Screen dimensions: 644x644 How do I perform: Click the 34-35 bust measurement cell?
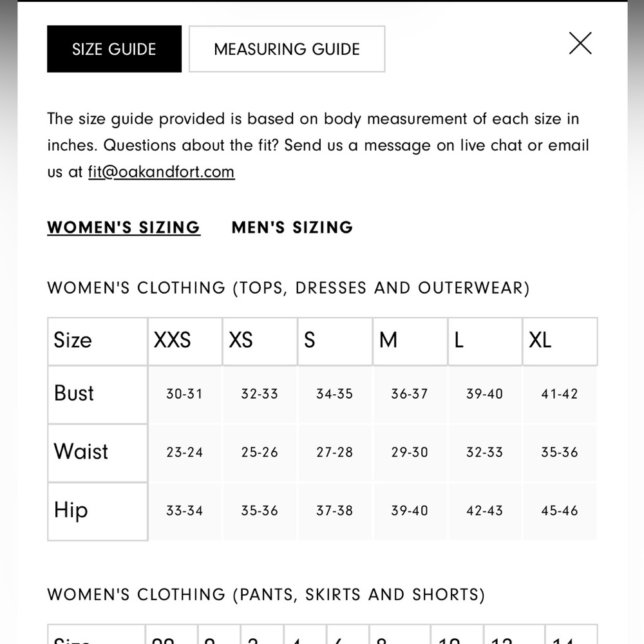[x=335, y=394]
